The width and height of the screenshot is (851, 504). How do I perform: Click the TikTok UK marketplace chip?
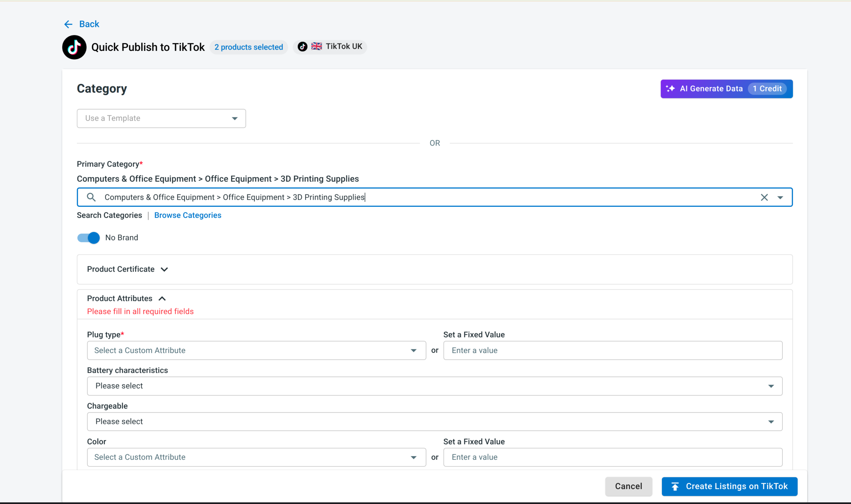pyautogui.click(x=330, y=47)
